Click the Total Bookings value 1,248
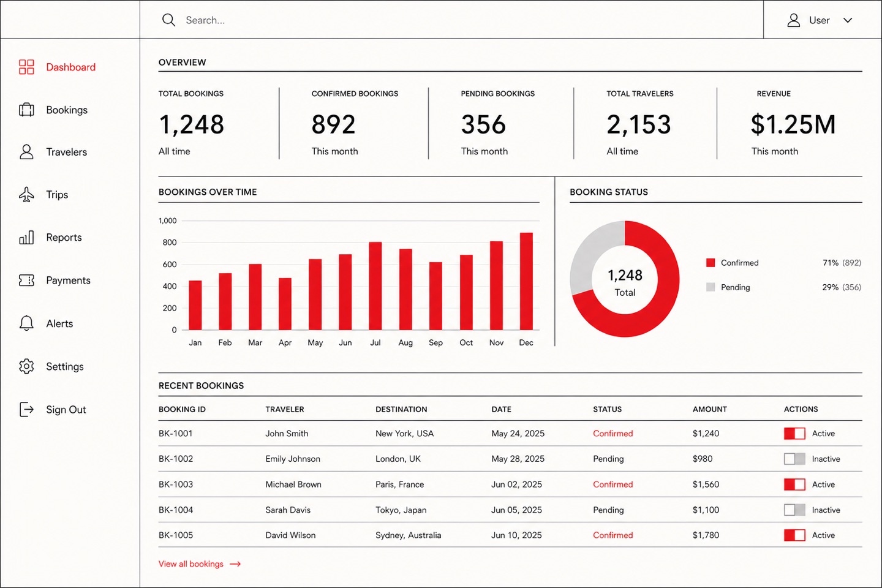The height and width of the screenshot is (588, 882). tap(192, 124)
